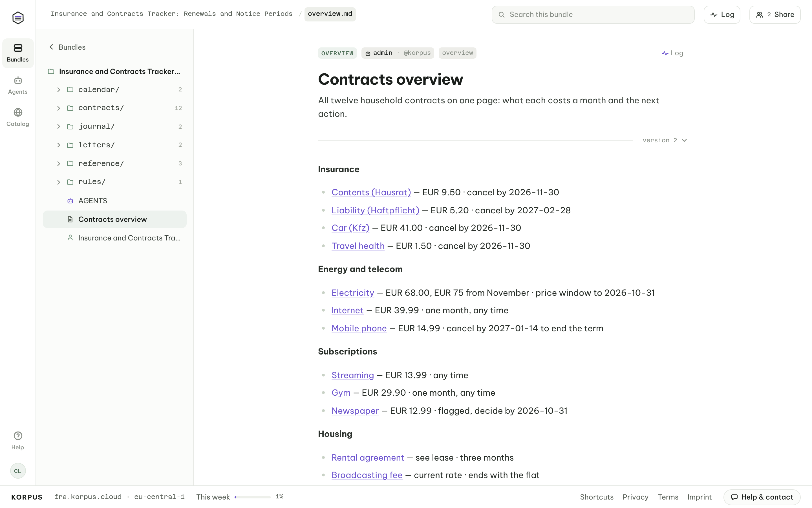Open Imprint in the footer
The width and height of the screenshot is (812, 508).
(699, 497)
